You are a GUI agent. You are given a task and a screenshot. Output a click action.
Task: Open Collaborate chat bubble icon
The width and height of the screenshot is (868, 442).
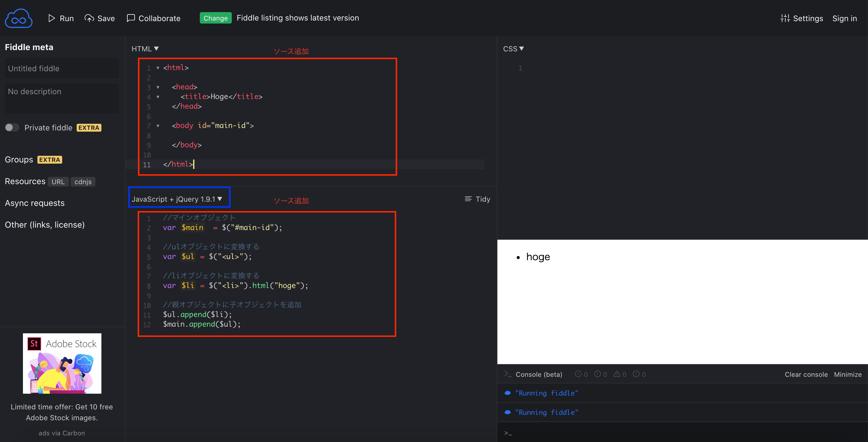tap(131, 18)
